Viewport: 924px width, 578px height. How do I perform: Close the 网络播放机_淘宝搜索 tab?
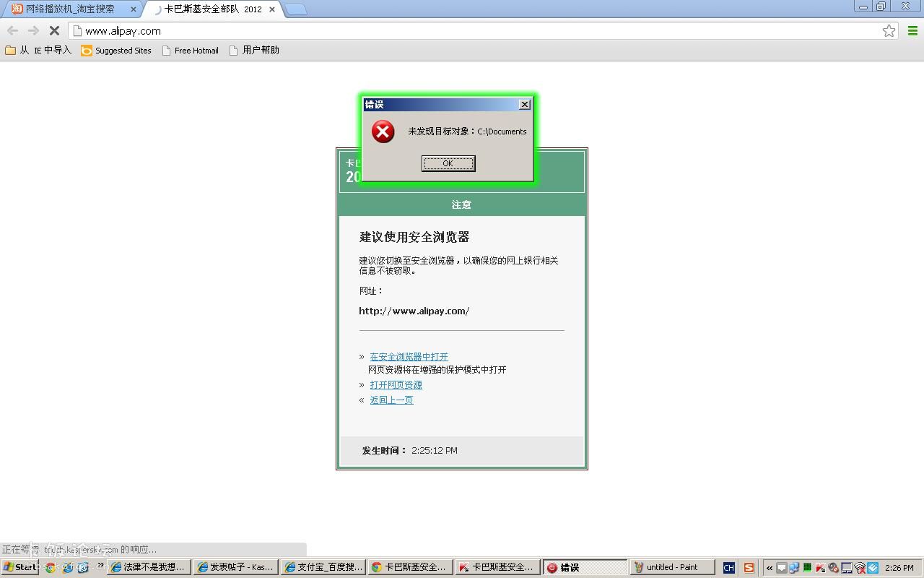[133, 9]
